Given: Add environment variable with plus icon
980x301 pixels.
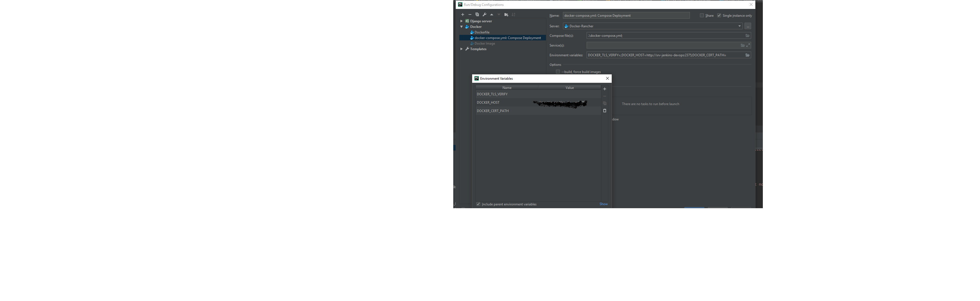Looking at the screenshot, I should [604, 89].
